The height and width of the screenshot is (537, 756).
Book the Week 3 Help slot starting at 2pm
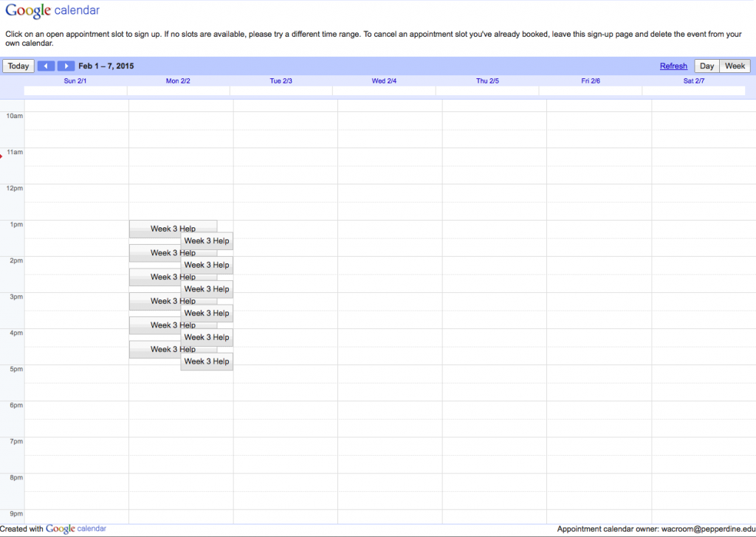207,265
